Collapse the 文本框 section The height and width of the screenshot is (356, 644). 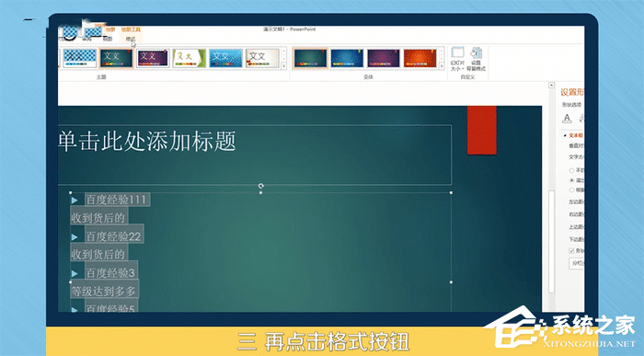[x=566, y=135]
